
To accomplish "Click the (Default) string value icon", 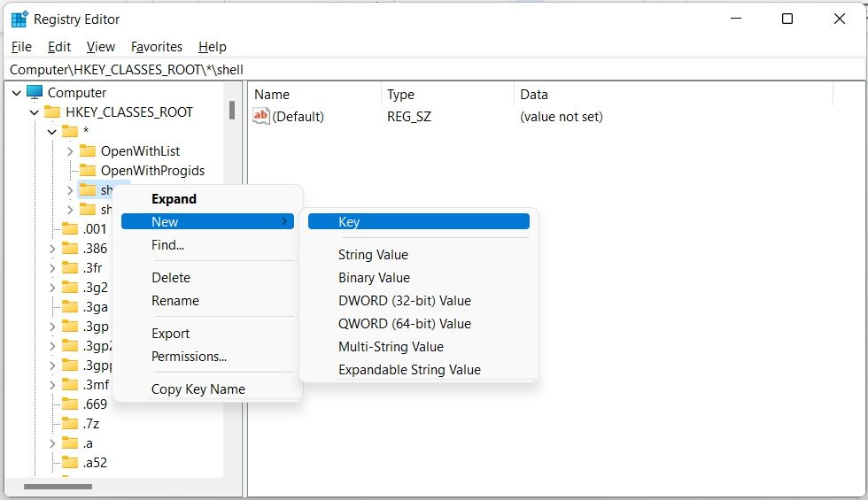I will click(261, 116).
